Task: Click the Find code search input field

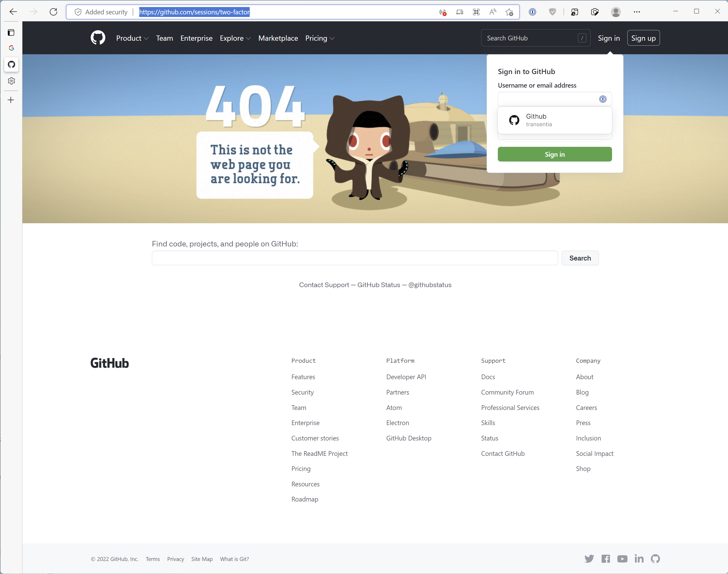Action: (x=354, y=258)
